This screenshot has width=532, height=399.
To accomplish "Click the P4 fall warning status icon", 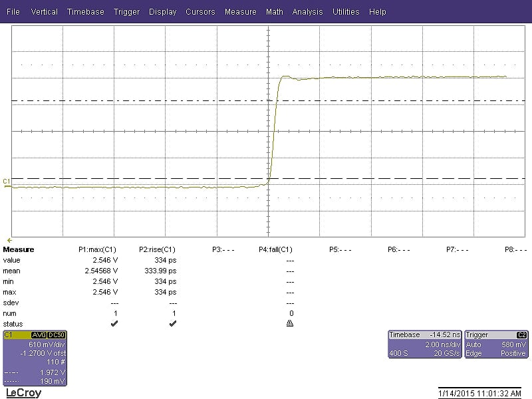I will tap(290, 323).
